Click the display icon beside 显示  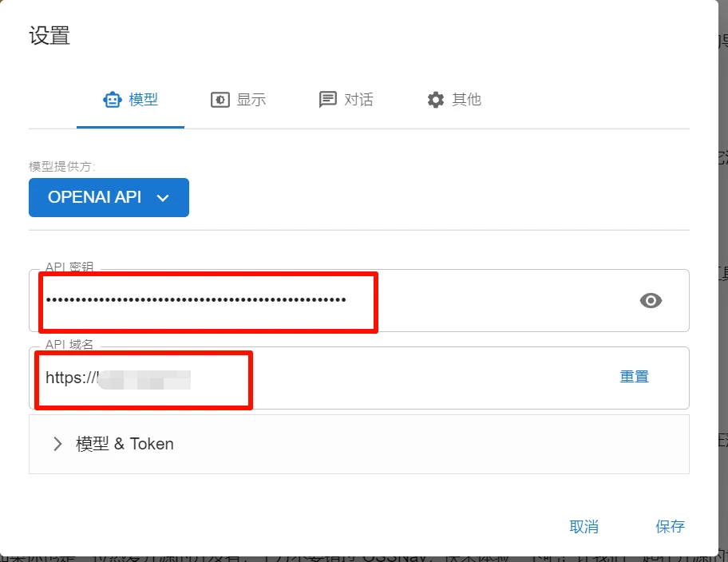(x=220, y=100)
